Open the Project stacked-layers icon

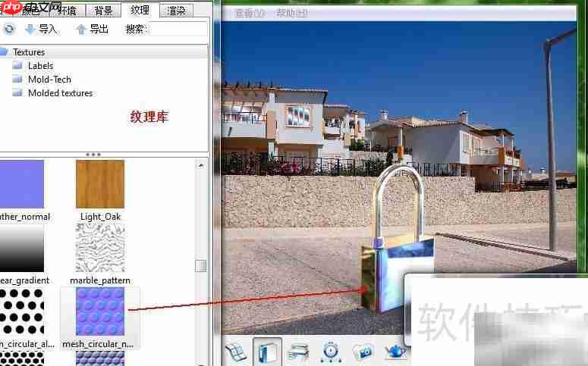298,352
